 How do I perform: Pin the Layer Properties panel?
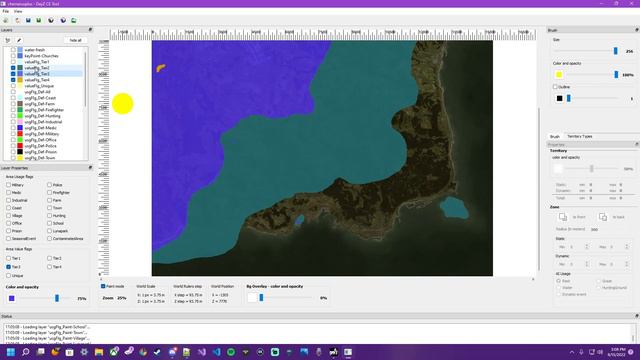[x=90, y=168]
